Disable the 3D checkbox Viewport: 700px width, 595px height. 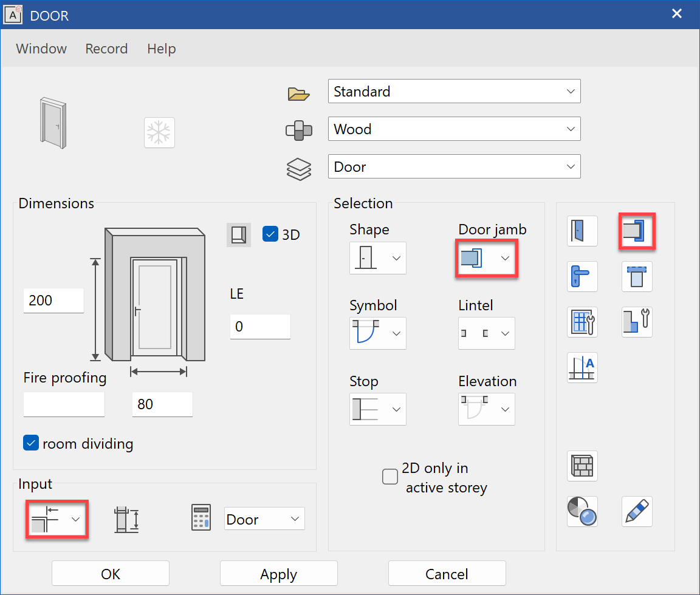tap(270, 234)
